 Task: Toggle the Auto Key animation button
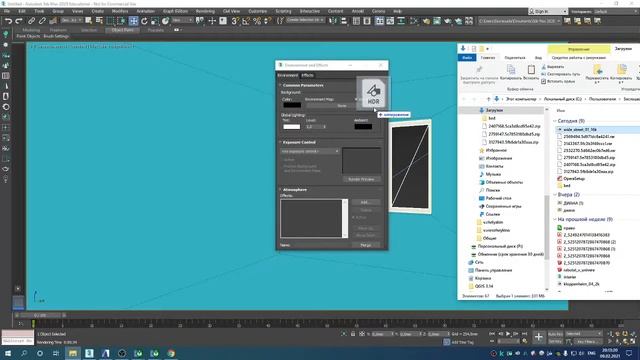click(555, 334)
